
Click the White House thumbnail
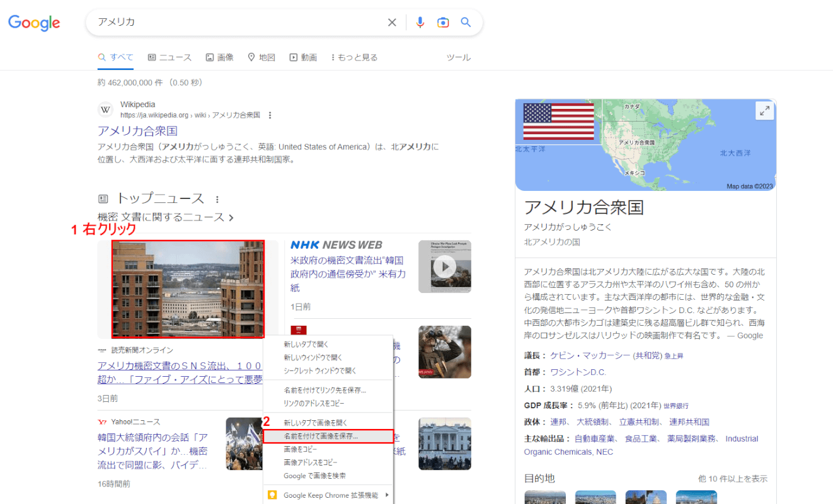pyautogui.click(x=444, y=444)
